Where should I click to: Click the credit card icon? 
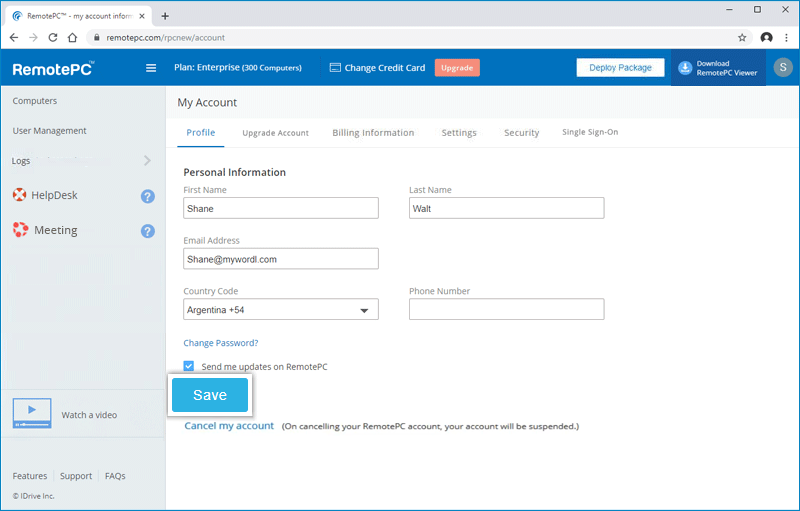335,68
